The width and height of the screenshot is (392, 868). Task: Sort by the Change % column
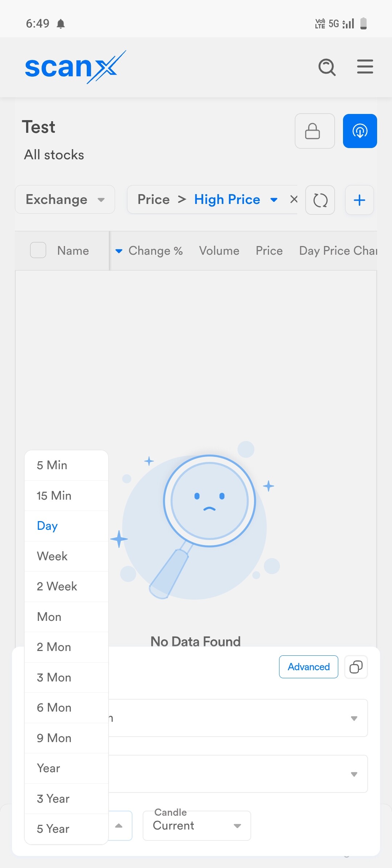pos(155,251)
